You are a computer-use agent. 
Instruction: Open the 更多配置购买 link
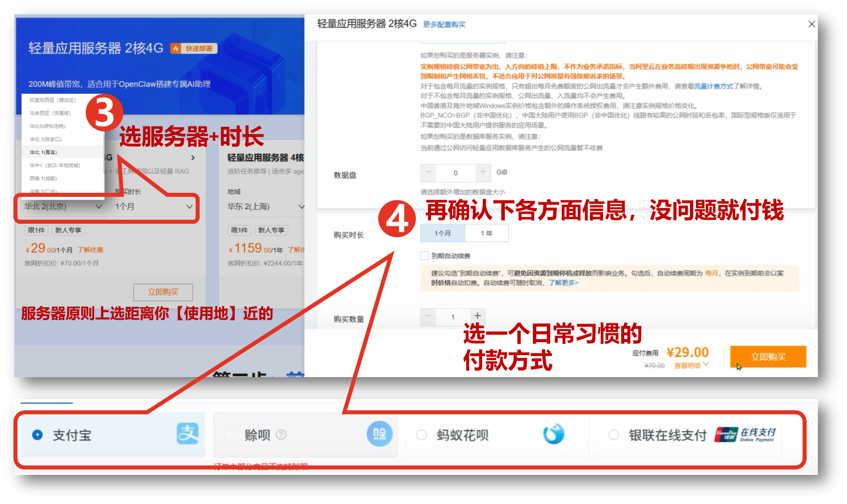pyautogui.click(x=444, y=25)
